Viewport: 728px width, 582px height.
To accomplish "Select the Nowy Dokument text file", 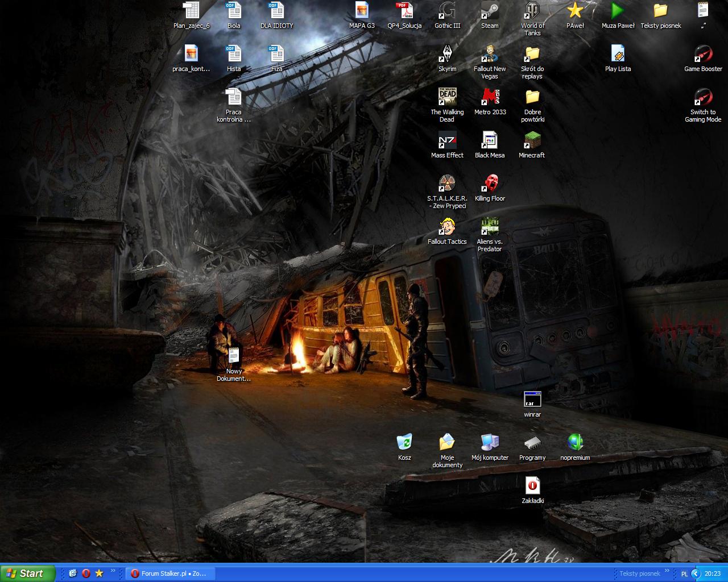I will (234, 356).
